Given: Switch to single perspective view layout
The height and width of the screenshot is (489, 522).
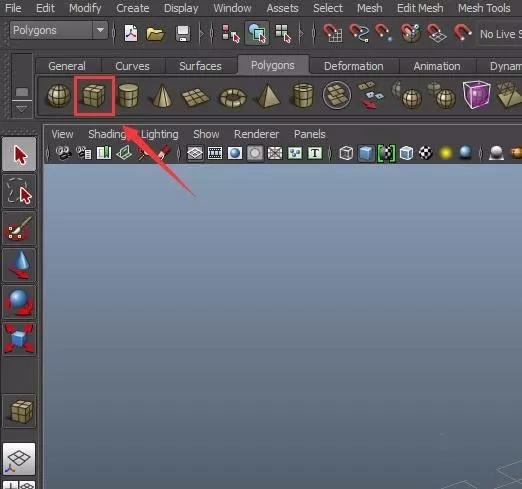Looking at the screenshot, I should (19, 459).
